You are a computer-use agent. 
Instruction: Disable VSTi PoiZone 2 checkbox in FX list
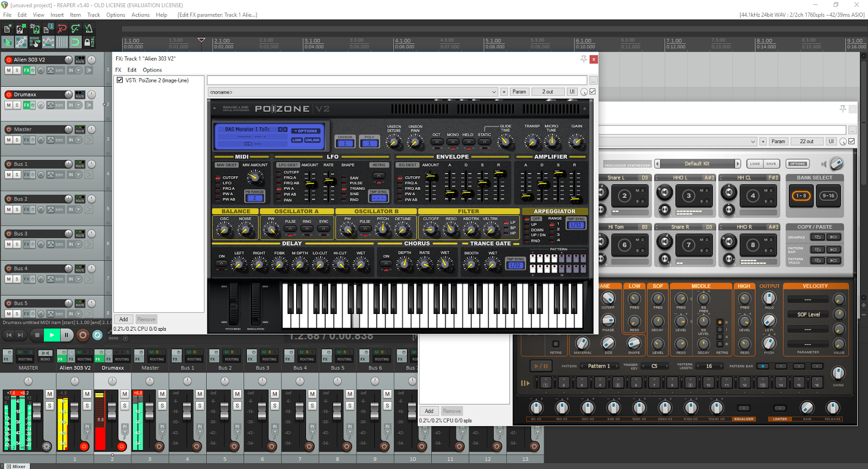[x=120, y=80]
